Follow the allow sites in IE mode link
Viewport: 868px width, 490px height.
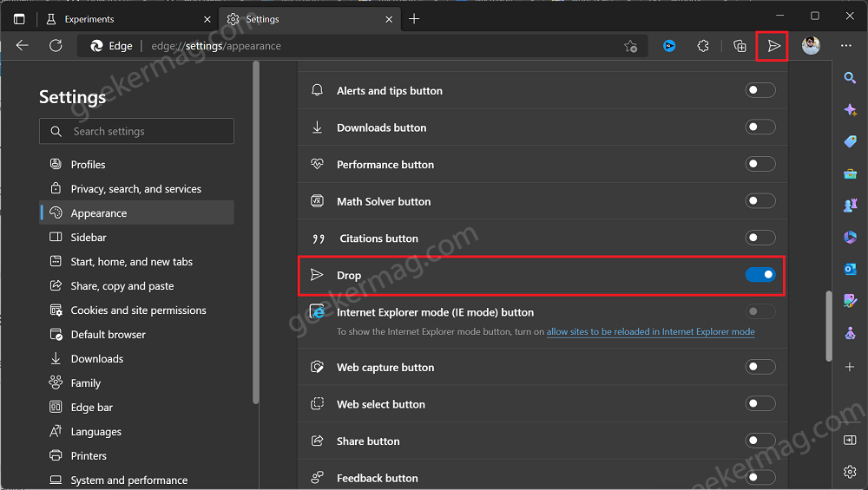[650, 332]
